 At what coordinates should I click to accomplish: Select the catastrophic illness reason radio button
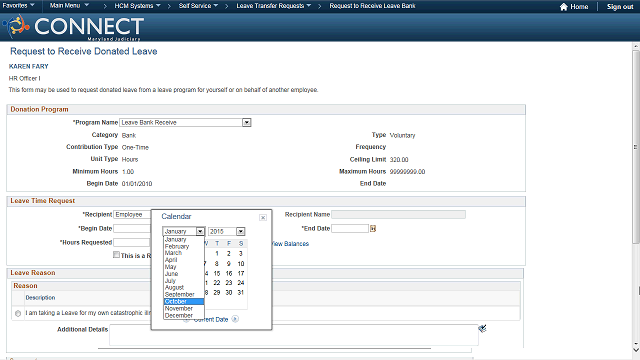(18, 313)
